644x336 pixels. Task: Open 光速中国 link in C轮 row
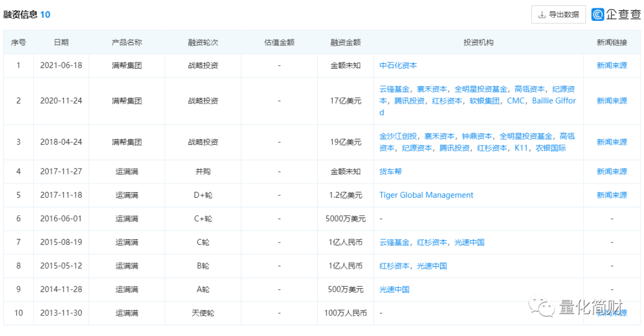click(469, 242)
